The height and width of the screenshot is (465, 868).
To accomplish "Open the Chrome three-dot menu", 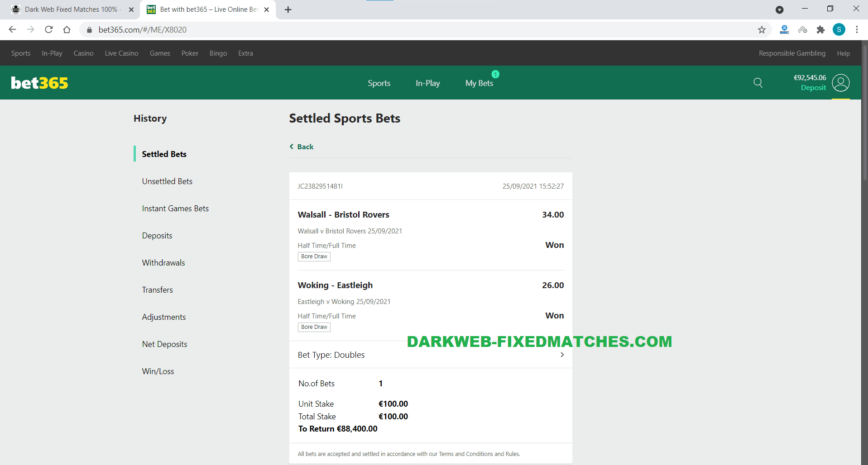I will [x=857, y=29].
